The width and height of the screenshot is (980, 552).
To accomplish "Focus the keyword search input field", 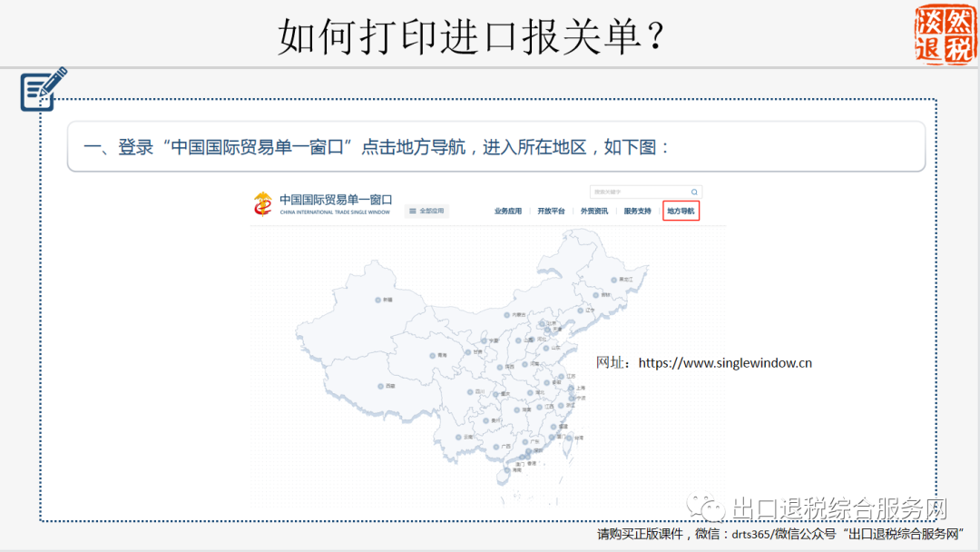I will click(x=646, y=192).
